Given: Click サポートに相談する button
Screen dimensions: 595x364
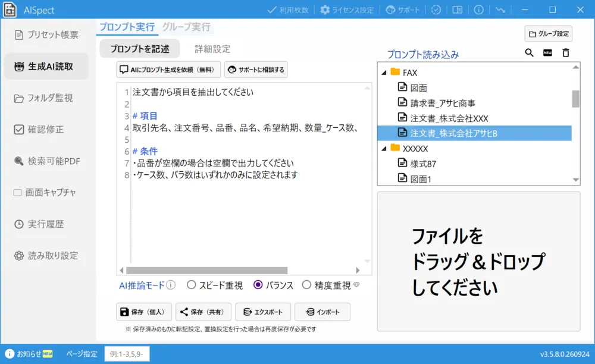Looking at the screenshot, I should coord(256,70).
